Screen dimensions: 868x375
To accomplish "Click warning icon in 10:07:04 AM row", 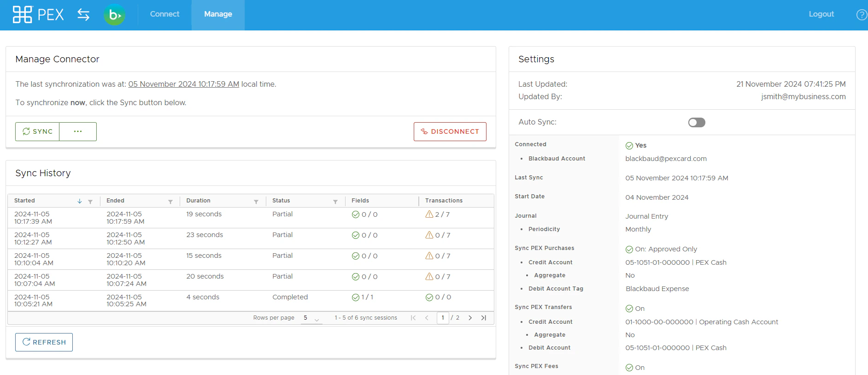I will (x=429, y=276).
